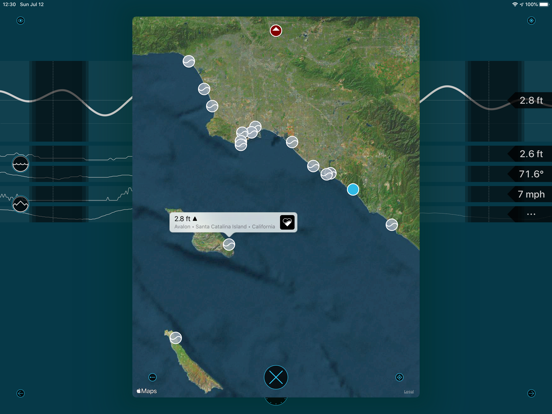Go to next day with bottom-right arrow
This screenshot has height=414, width=552.
click(531, 393)
